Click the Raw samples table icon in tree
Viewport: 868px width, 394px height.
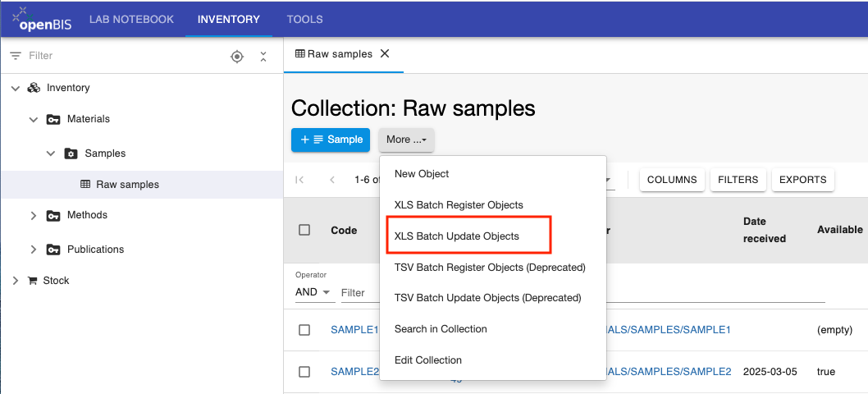[x=85, y=185]
